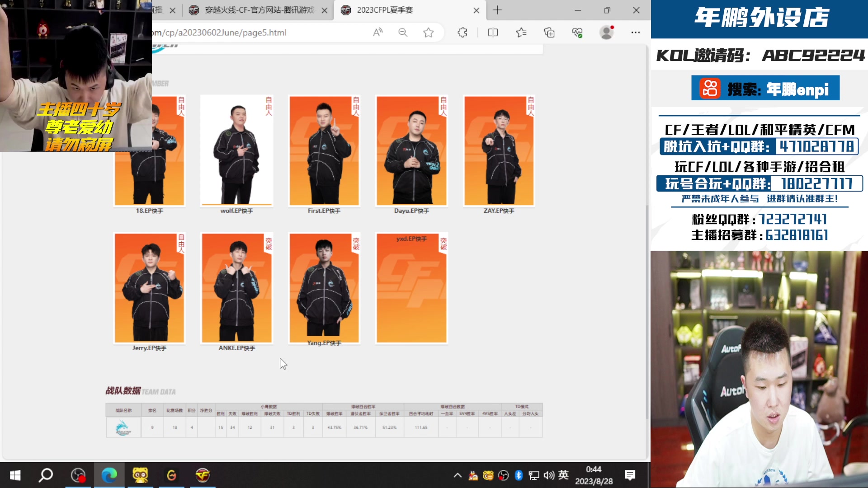
Task: Open the Extensions puzzle icon
Action: coord(462,33)
